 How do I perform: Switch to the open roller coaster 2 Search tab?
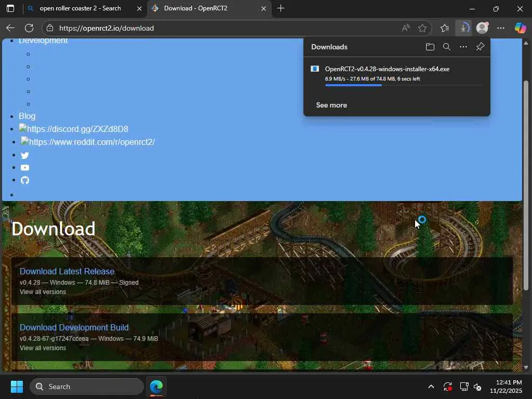pyautogui.click(x=81, y=8)
